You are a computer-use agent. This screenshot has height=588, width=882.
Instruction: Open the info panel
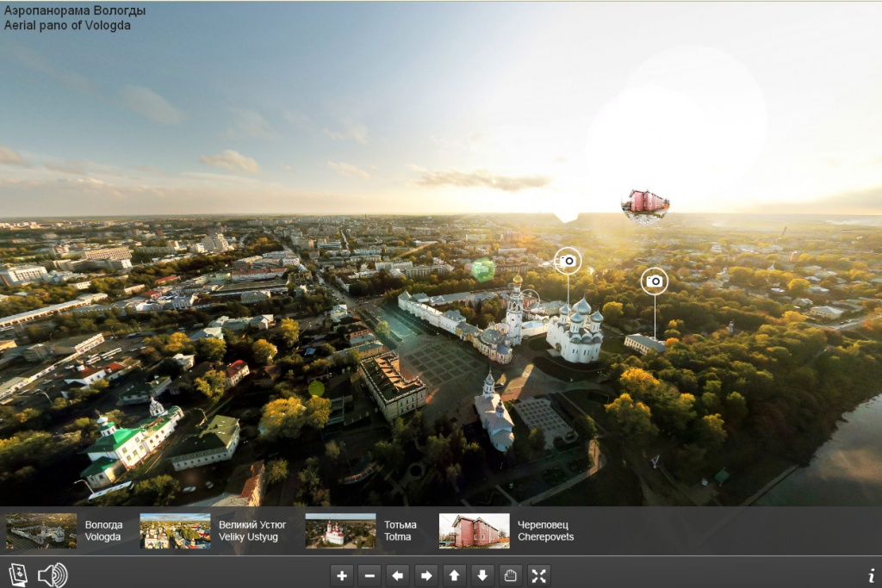(x=871, y=576)
